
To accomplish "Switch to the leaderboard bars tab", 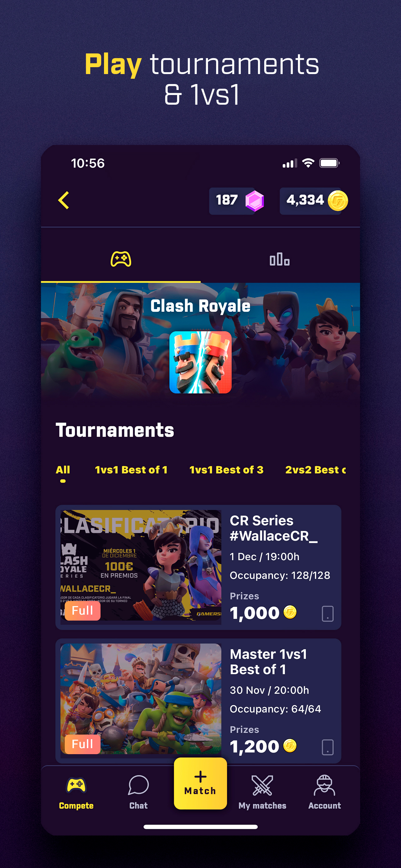I will [x=280, y=259].
